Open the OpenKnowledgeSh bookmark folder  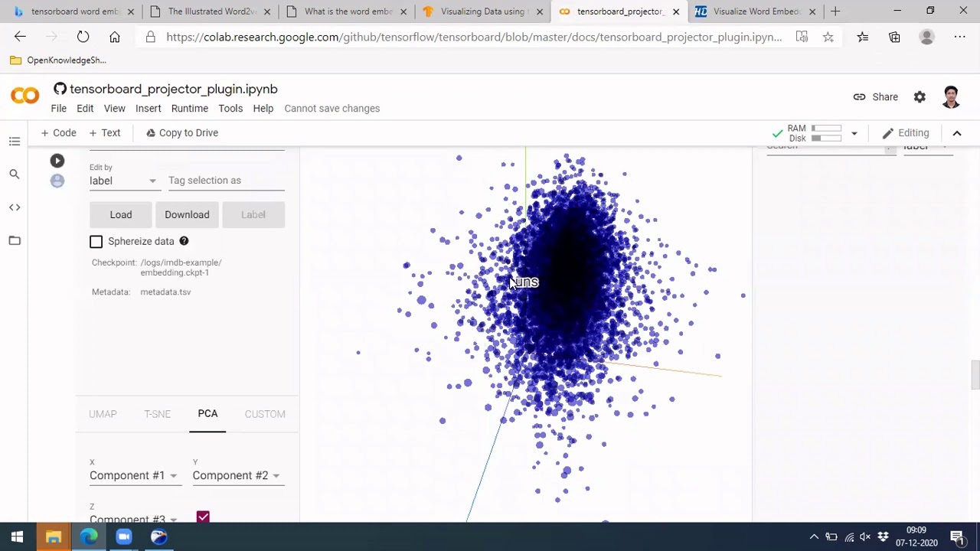[x=58, y=60]
